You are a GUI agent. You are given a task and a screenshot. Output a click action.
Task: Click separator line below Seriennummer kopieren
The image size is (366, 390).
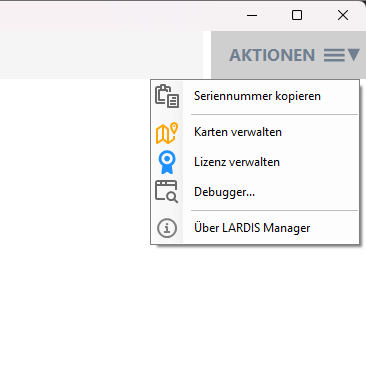click(x=274, y=114)
